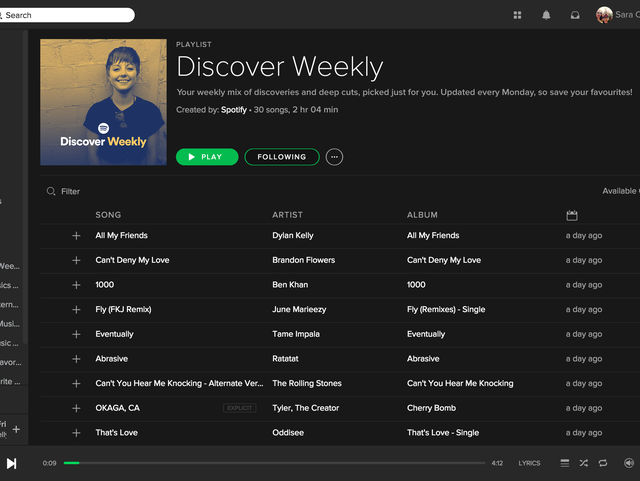Screen dimensions: 640x481
Task: Add Can't You Hear Me Knocking via plus
Action: coord(76,383)
